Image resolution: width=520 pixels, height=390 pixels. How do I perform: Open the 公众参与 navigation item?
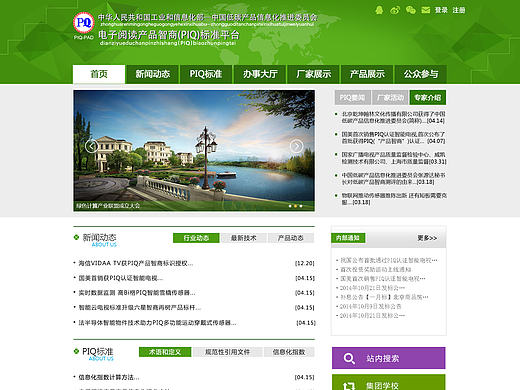tap(421, 74)
